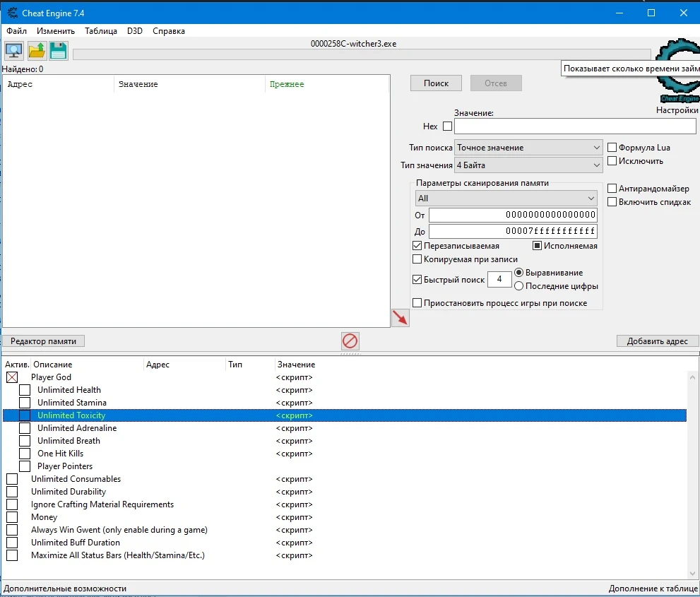Click the Select Process computer icon
Viewport: 700px width, 597px height.
tap(14, 50)
